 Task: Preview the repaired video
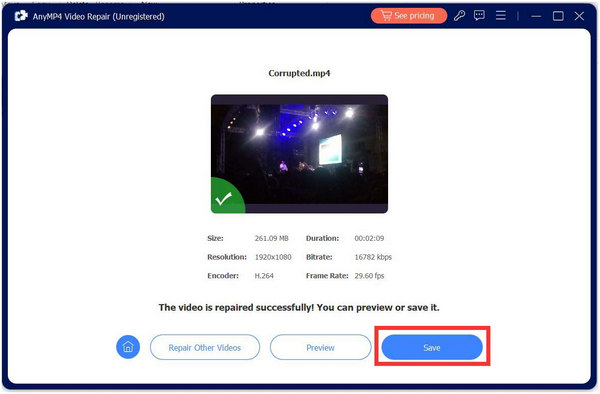pyautogui.click(x=320, y=347)
